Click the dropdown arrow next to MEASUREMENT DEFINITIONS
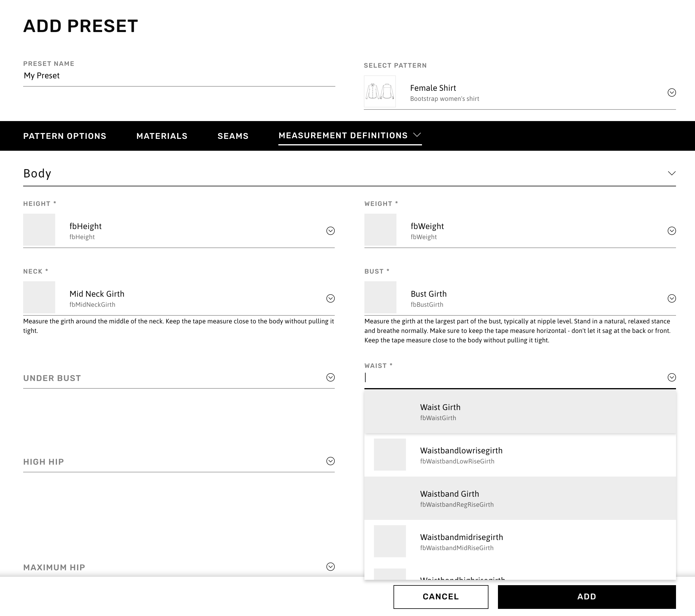 (x=418, y=135)
